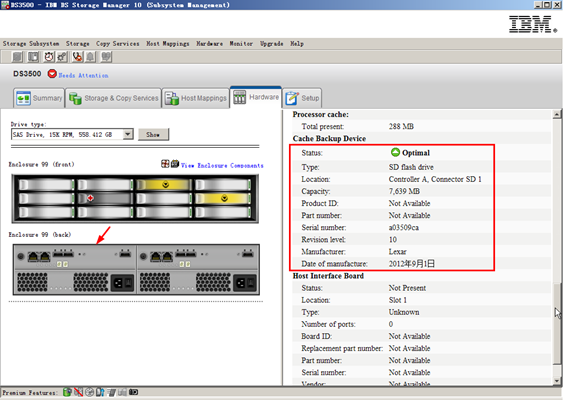This screenshot has height=402, width=567.
Task: Click the last toolbar icon right of bell
Action: click(x=106, y=57)
